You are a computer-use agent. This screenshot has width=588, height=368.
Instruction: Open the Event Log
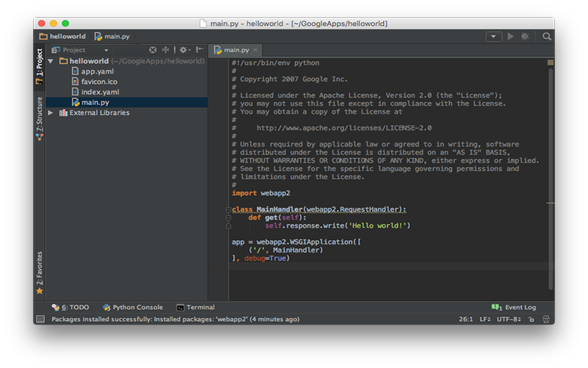[x=514, y=307]
